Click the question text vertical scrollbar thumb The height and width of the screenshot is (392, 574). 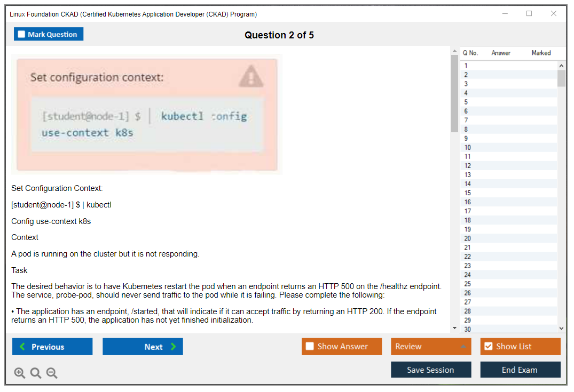tap(454, 93)
